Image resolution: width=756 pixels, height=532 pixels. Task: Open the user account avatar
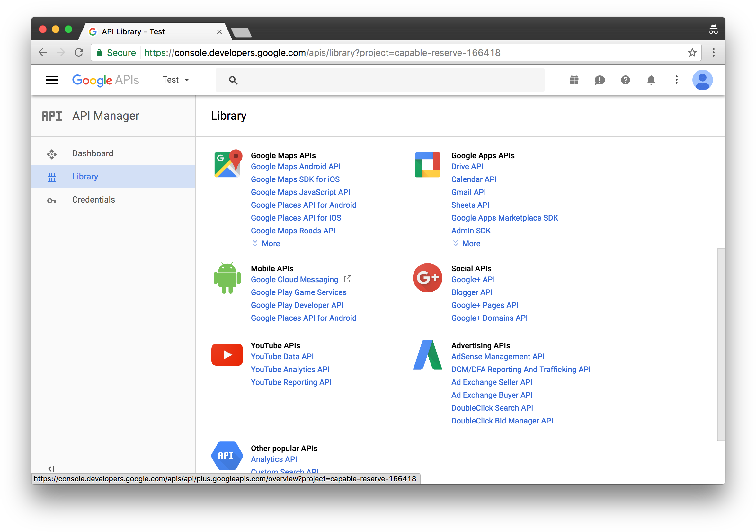pyautogui.click(x=702, y=80)
